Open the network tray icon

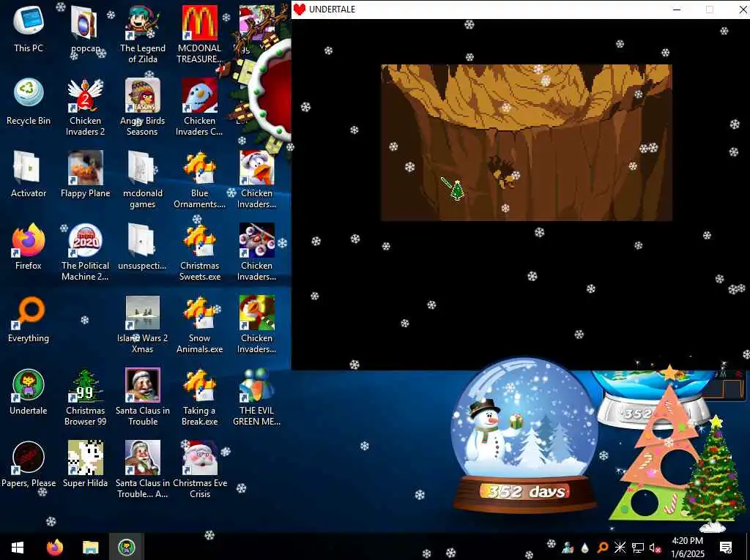tap(637, 548)
